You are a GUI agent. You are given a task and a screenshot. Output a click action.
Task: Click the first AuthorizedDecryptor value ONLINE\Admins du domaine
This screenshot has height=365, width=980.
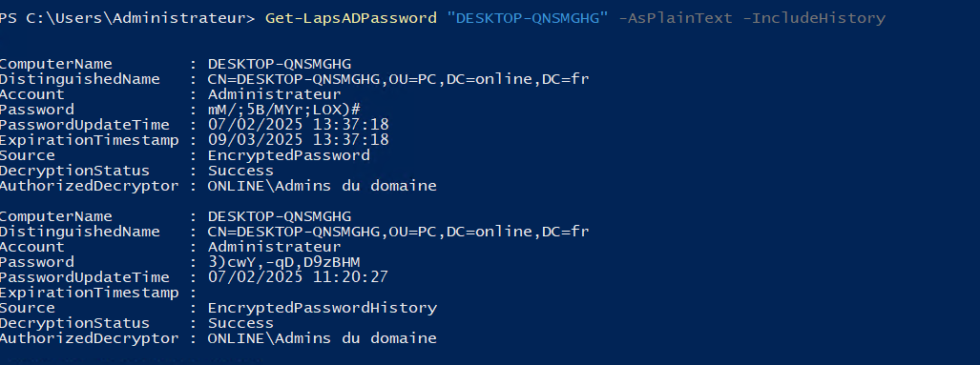point(323,186)
